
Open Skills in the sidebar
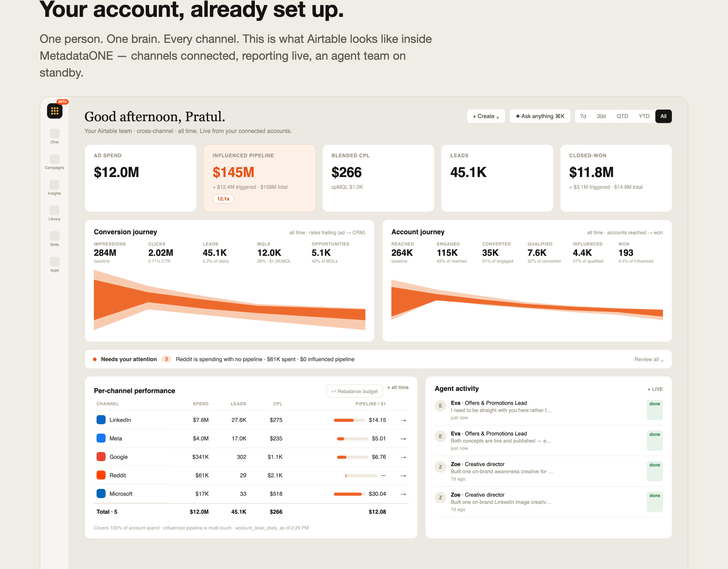point(54,239)
